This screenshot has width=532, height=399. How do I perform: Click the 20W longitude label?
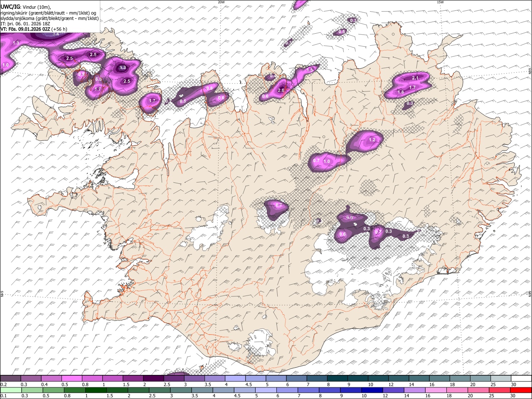[x=221, y=2]
